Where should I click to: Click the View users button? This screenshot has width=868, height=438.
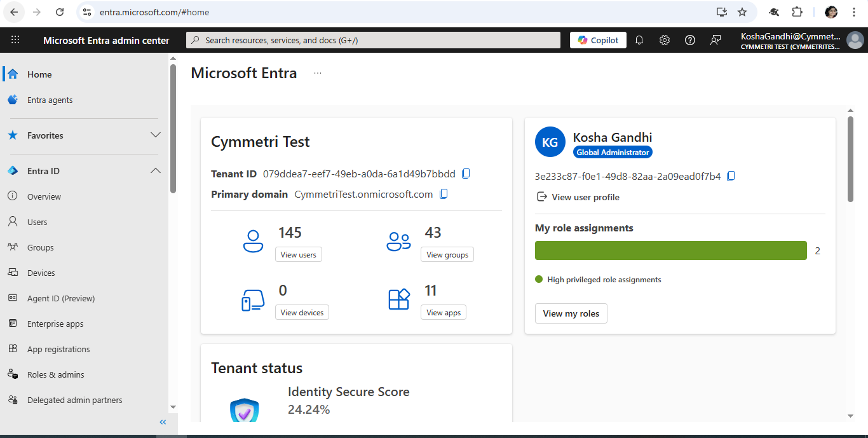tap(298, 254)
